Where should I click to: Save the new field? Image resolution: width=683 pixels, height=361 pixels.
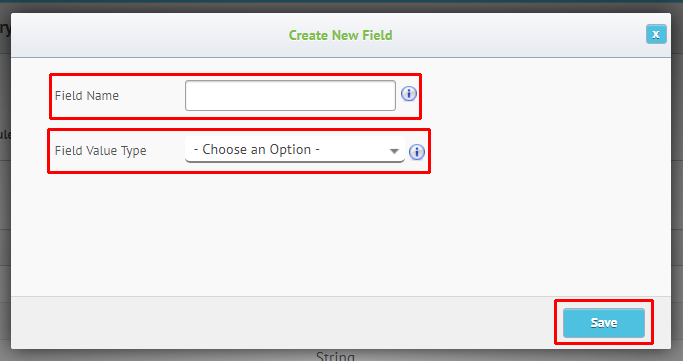[x=604, y=323]
